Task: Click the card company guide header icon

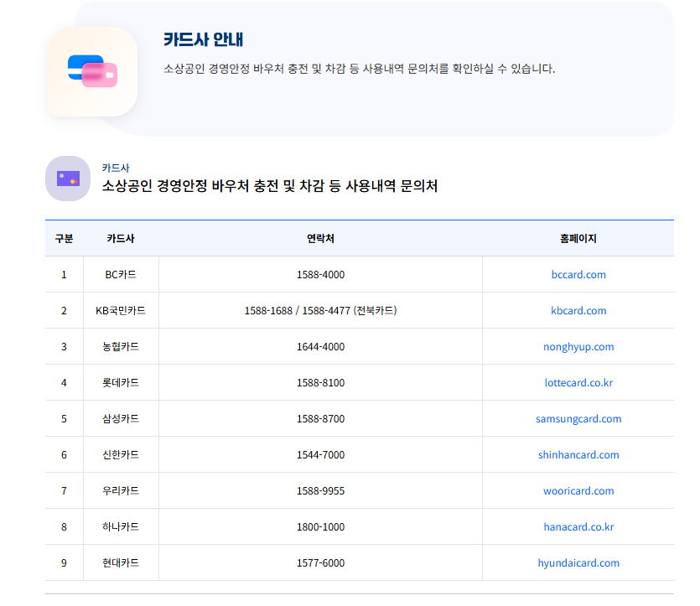Action: (92, 72)
